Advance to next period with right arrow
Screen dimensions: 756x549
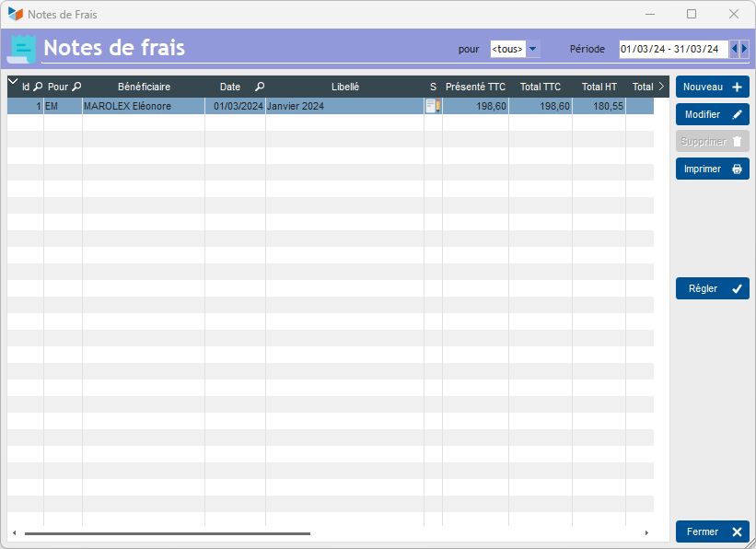pos(745,49)
